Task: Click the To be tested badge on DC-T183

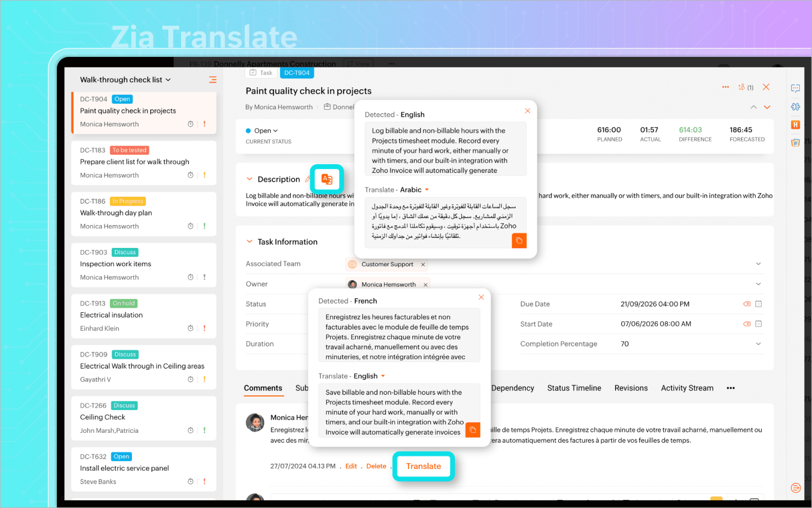Action: point(129,150)
